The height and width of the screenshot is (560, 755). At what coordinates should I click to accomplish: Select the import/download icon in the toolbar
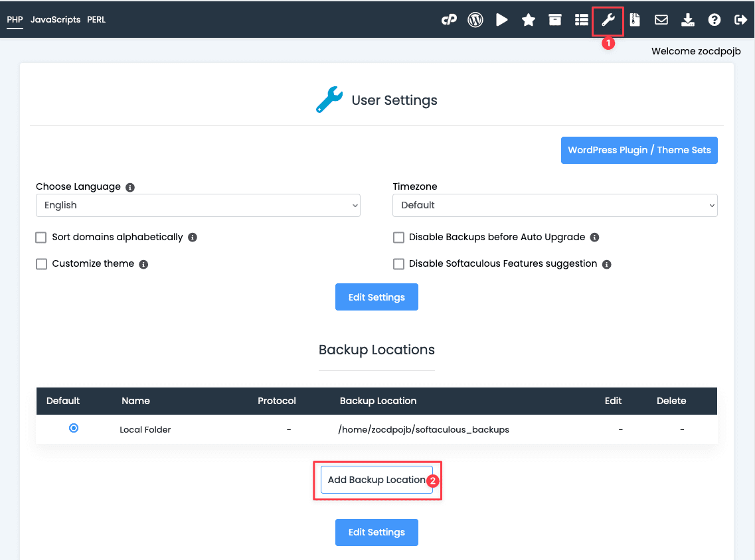[688, 19]
